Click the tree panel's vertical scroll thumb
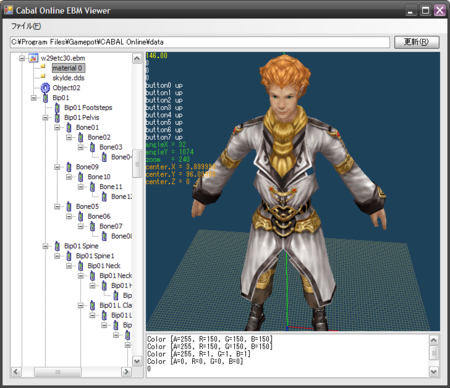The image size is (450, 388). click(x=137, y=163)
